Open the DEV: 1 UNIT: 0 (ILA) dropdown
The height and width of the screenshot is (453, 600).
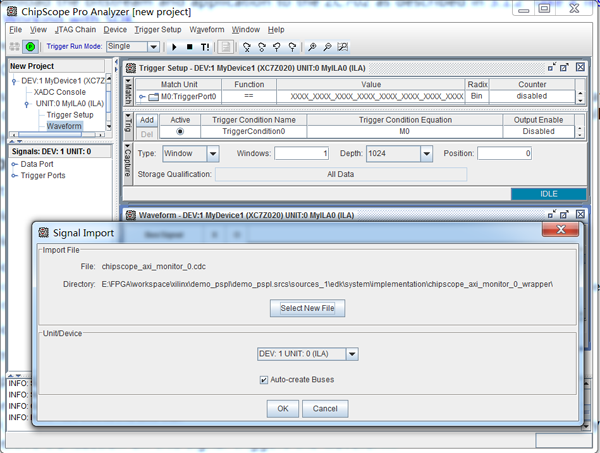[x=352, y=354]
